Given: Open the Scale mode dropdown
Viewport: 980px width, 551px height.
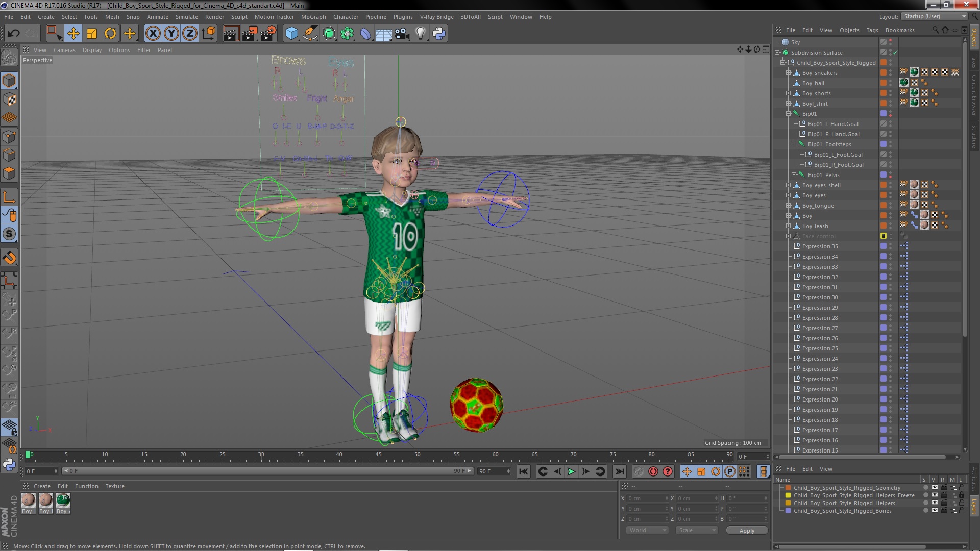Looking at the screenshot, I should 696,530.
